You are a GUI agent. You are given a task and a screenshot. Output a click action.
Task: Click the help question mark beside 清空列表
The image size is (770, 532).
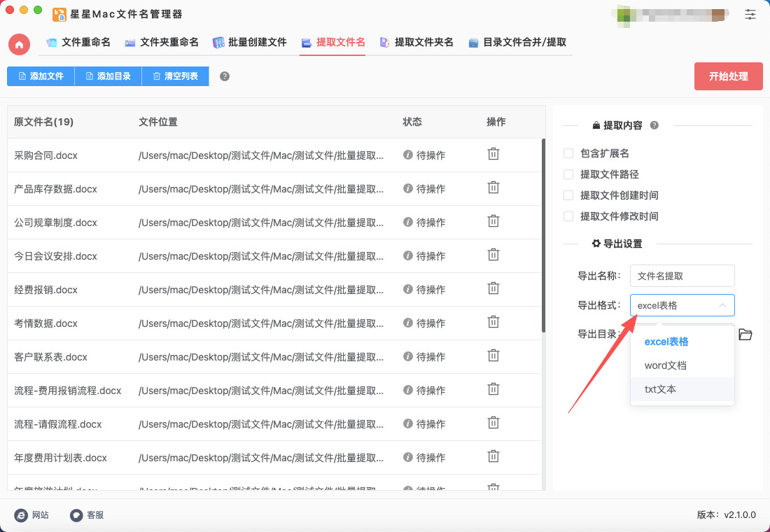225,76
